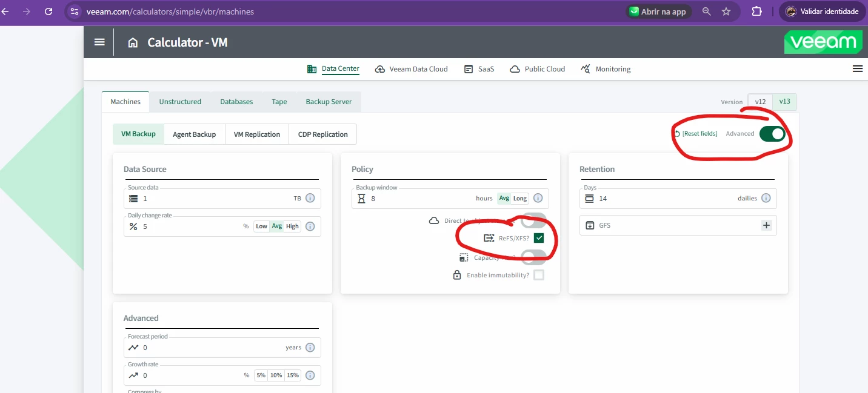Open the right-side navigation hamburger menu
This screenshot has height=393, width=868.
click(x=857, y=69)
